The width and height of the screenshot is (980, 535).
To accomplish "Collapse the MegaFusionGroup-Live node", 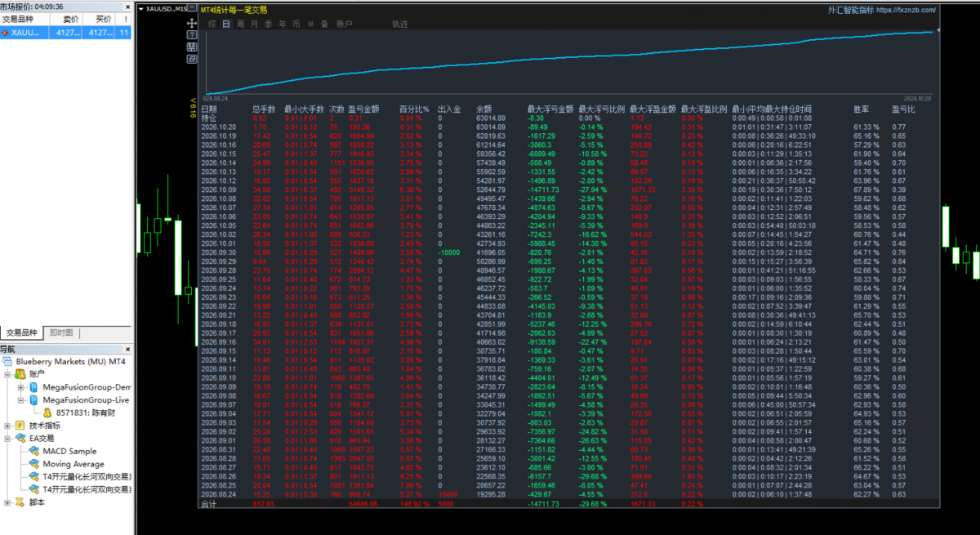I will 21,400.
